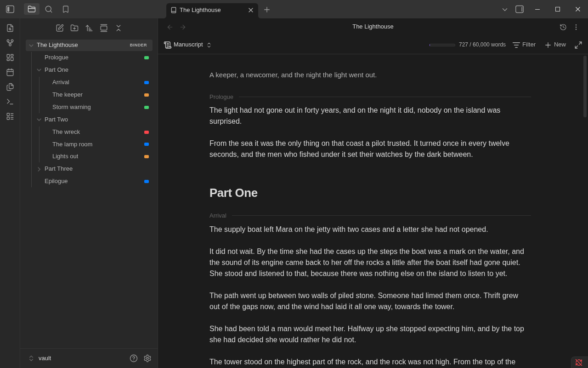Click the word count progress bar
Image resolution: width=588 pixels, height=368 pixels.
[x=442, y=45]
